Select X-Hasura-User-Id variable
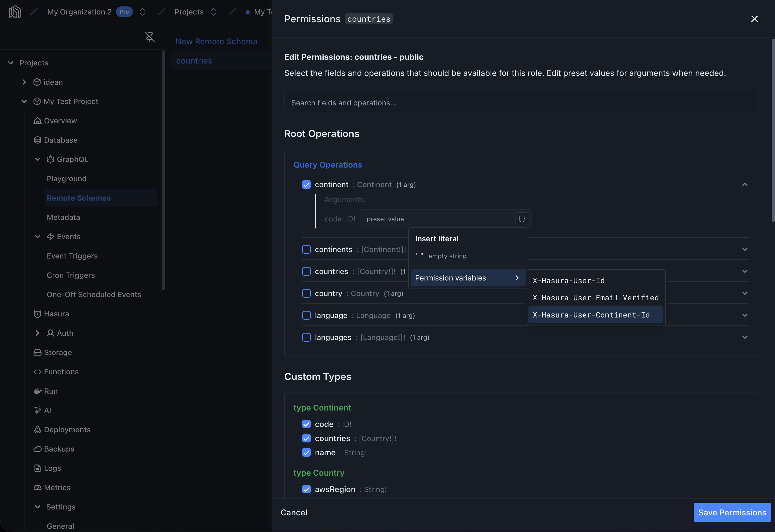This screenshot has height=532, width=775. coord(595,281)
